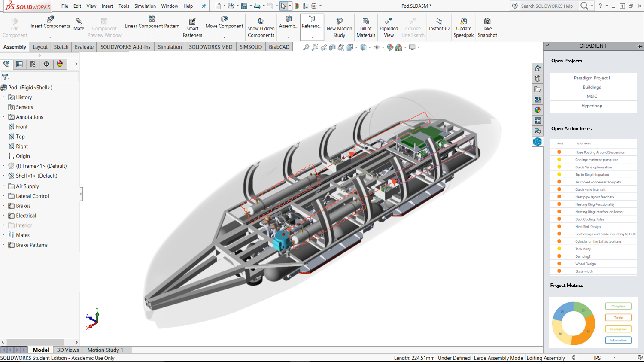This screenshot has height=362, width=644.
Task: Click the Zoom to Fit icon
Action: [306, 47]
